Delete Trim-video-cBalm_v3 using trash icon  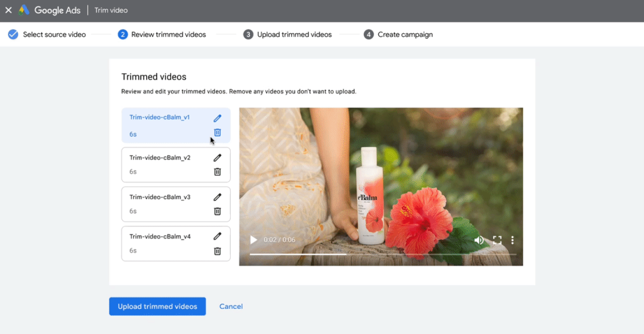point(218,211)
